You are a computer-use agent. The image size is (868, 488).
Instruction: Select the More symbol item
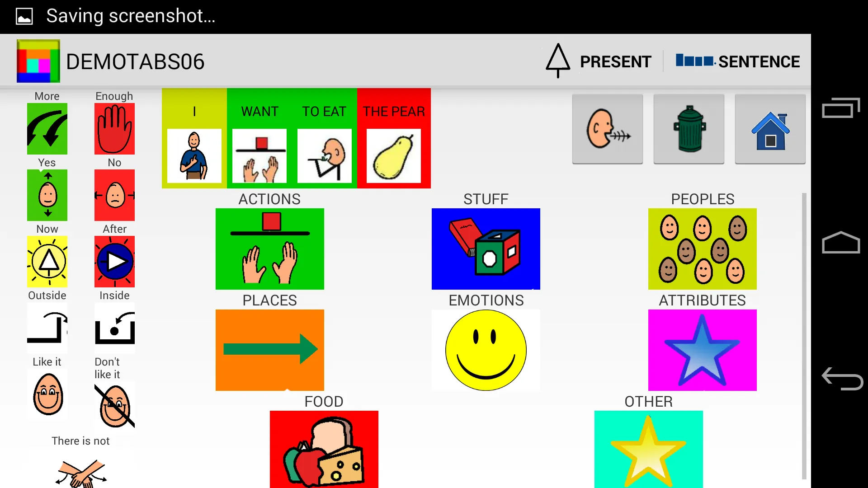[x=47, y=129]
